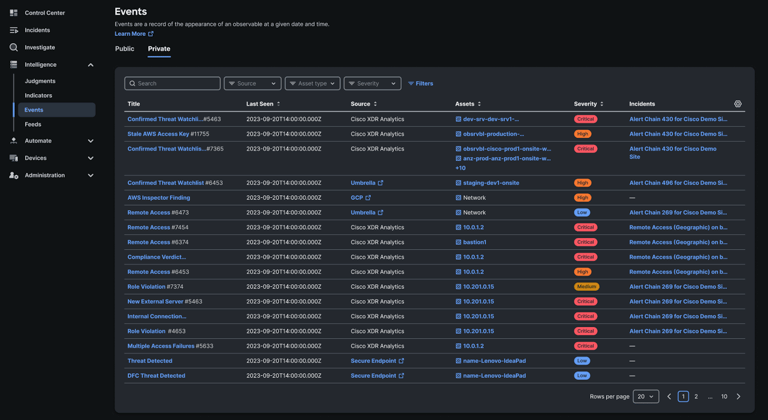
Task: Select Events in Intelligence menu
Action: [56, 110]
